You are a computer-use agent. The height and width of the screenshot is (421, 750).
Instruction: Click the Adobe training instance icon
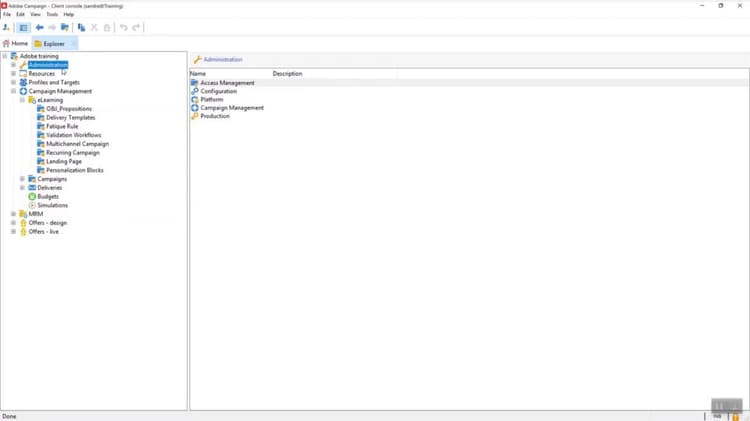pyautogui.click(x=14, y=56)
